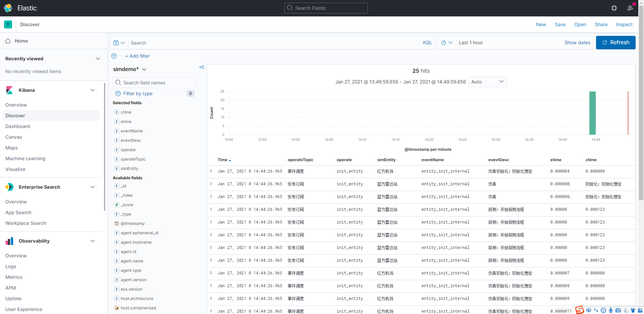Expand the first 发布订阅 table row
Screen dimensions: 644x314
pos(211,184)
